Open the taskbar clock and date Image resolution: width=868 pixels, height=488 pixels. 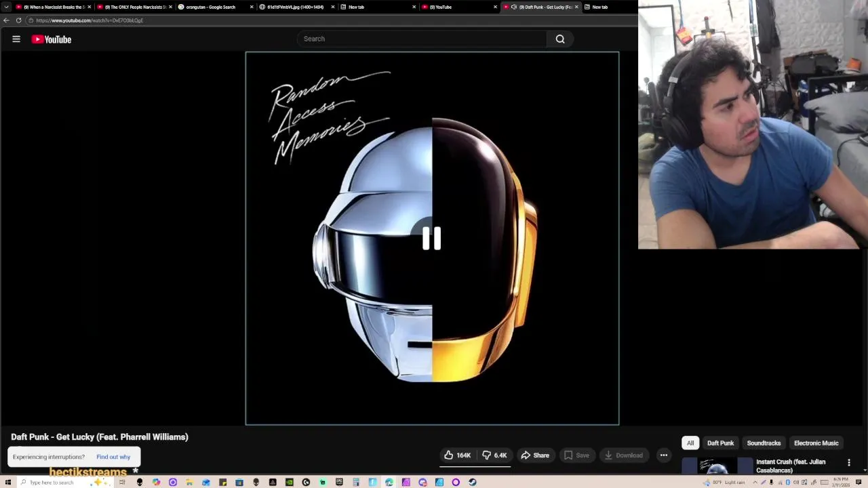click(x=842, y=482)
